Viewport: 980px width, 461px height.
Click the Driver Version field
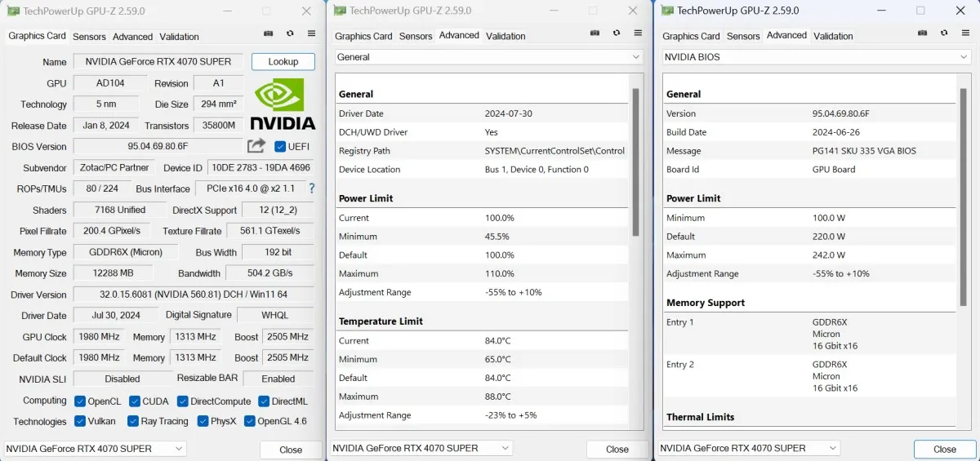[x=194, y=295]
